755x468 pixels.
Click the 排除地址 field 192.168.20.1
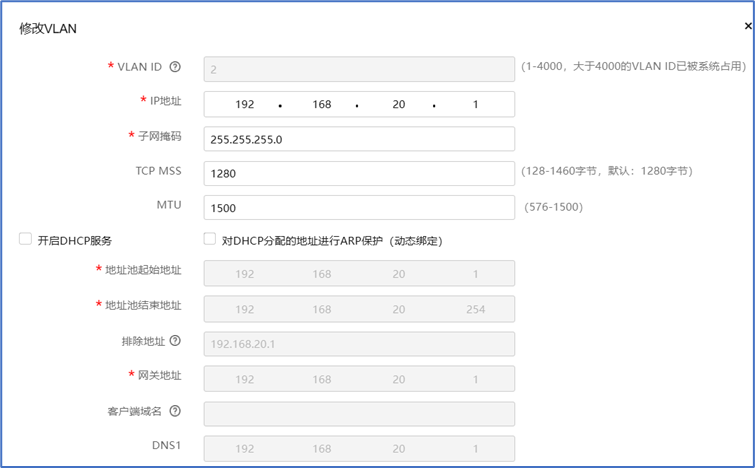coord(359,344)
